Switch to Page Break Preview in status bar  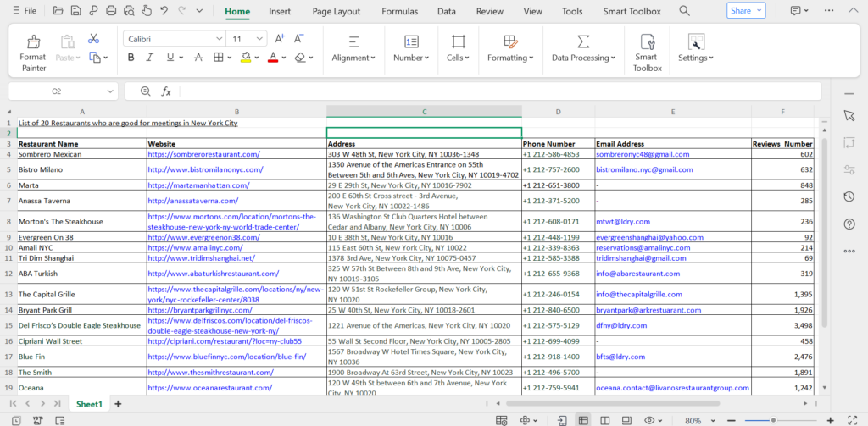coord(605,420)
